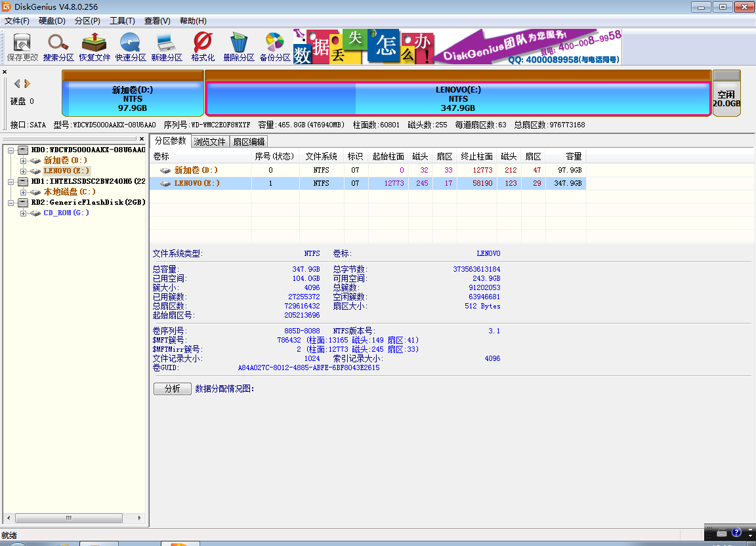The height and width of the screenshot is (546, 756).
Task: Open the 分区(P) menu
Action: pos(87,21)
